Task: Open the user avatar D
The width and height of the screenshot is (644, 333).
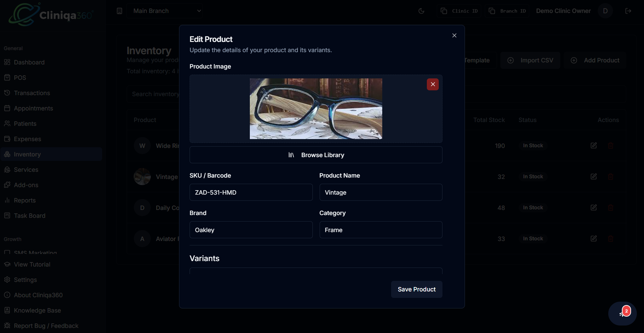Action: click(605, 11)
